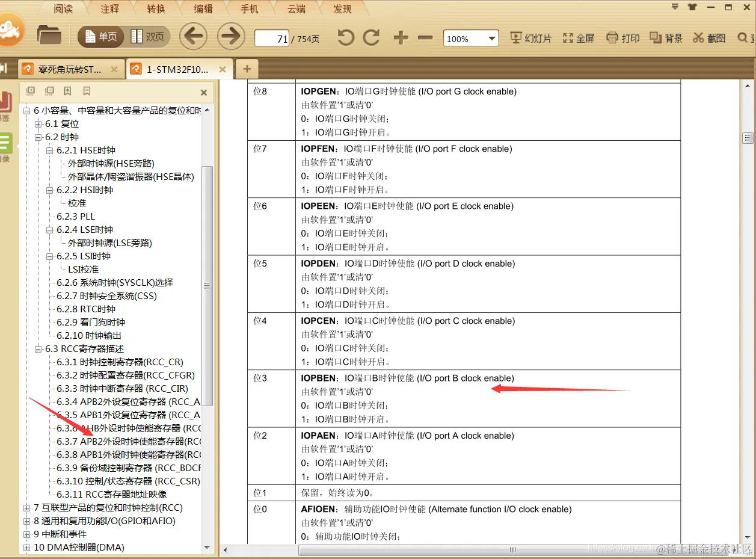This screenshot has height=559, width=756.
Task: Click the add bookmark icon in outline panel
Action: [x=68, y=91]
